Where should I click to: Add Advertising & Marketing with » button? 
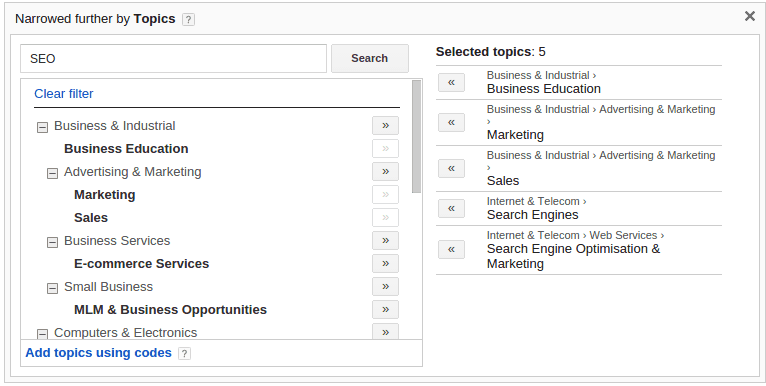point(385,172)
